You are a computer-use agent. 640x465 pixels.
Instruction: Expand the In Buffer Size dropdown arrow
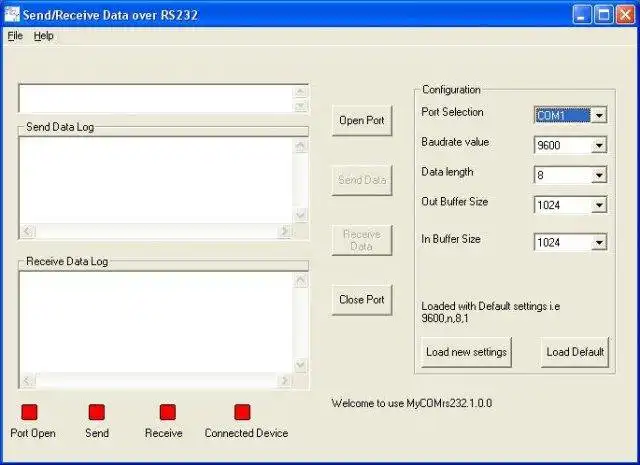coord(599,243)
